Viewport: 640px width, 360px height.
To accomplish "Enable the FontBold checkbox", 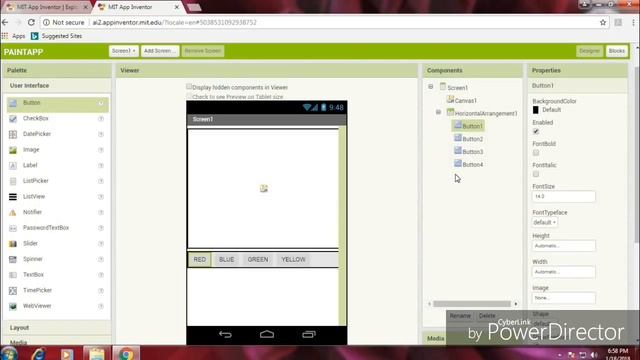I will pyautogui.click(x=536, y=153).
